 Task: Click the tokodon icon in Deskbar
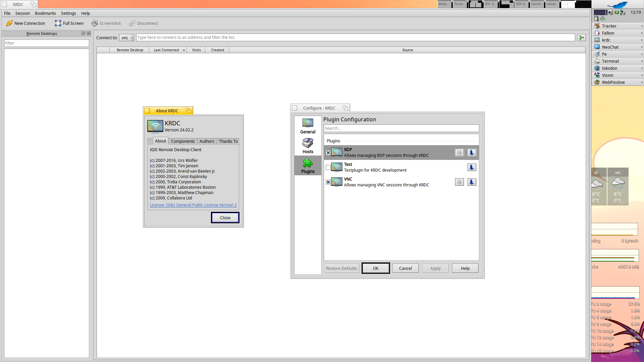coord(597,68)
